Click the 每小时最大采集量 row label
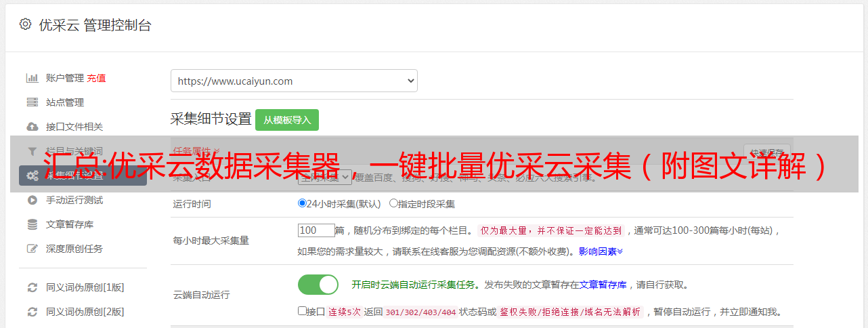 point(211,240)
